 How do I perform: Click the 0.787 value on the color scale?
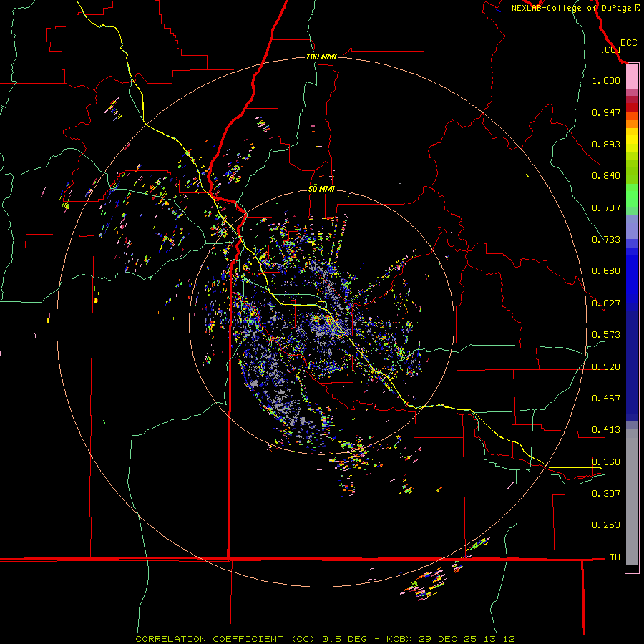(x=606, y=208)
